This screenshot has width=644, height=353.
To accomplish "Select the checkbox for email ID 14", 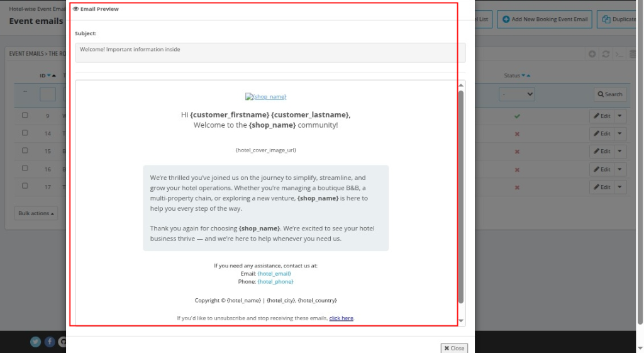I will point(25,133).
